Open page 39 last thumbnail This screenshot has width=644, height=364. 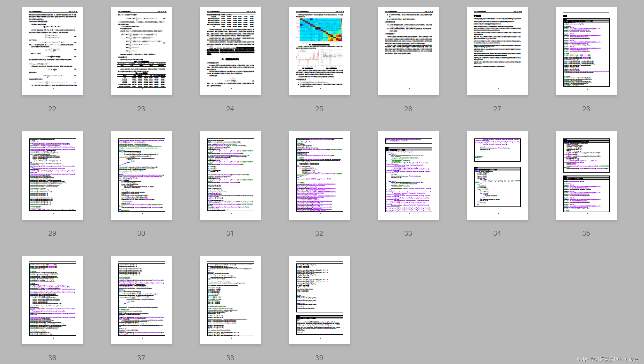point(319,300)
